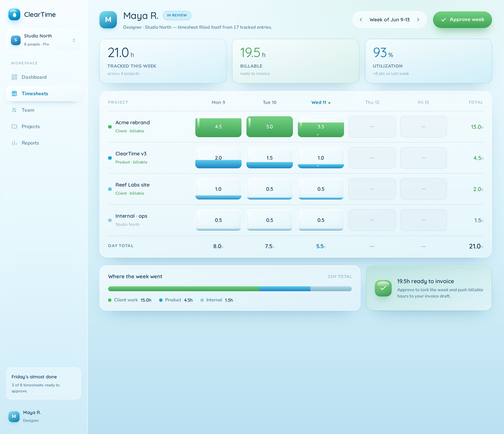Click the Internal · ops gray color dot

point(110,220)
